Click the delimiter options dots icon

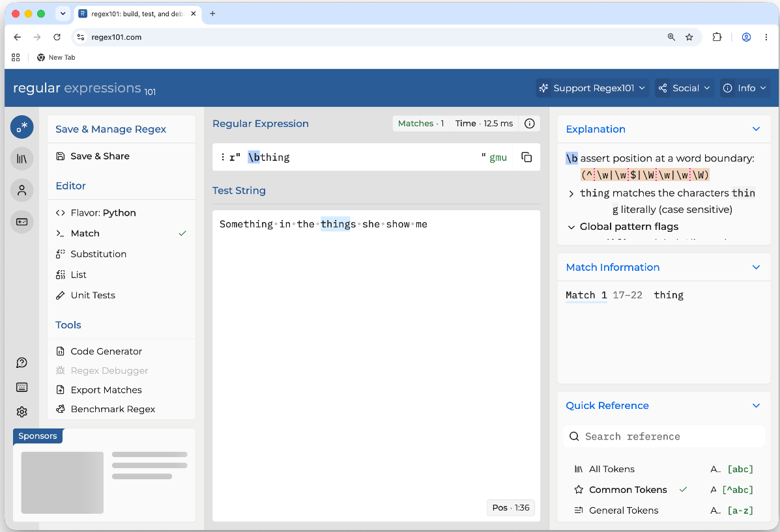[222, 157]
